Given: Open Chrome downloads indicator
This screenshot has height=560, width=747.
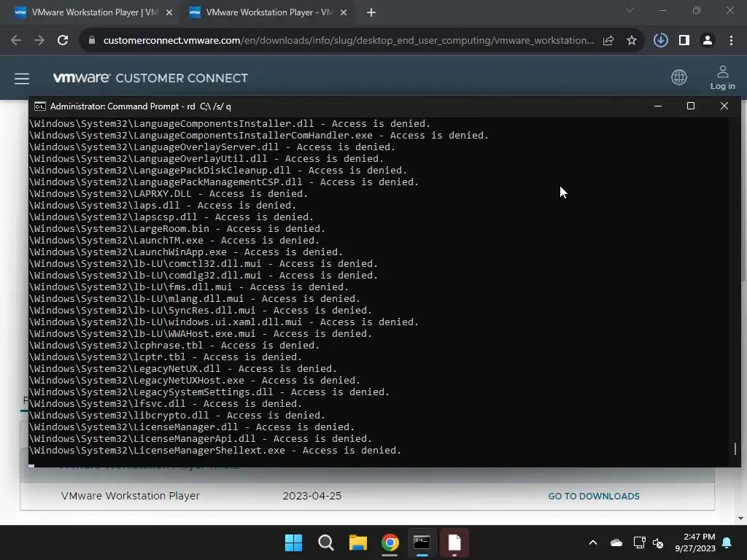Looking at the screenshot, I should point(660,41).
